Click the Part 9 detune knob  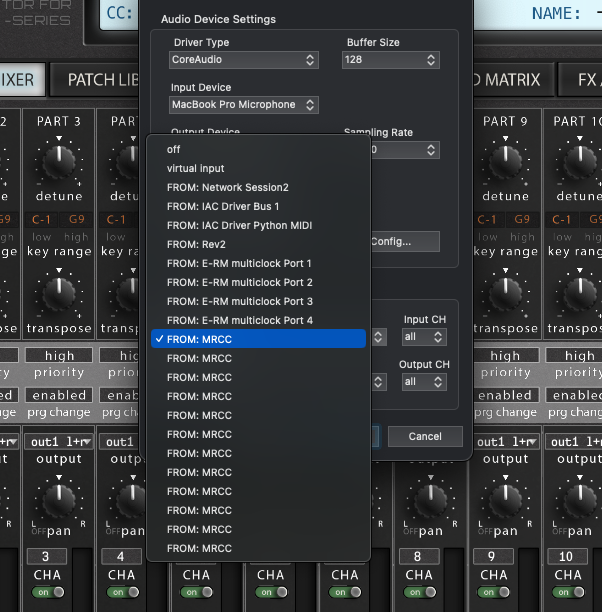[x=505, y=159]
